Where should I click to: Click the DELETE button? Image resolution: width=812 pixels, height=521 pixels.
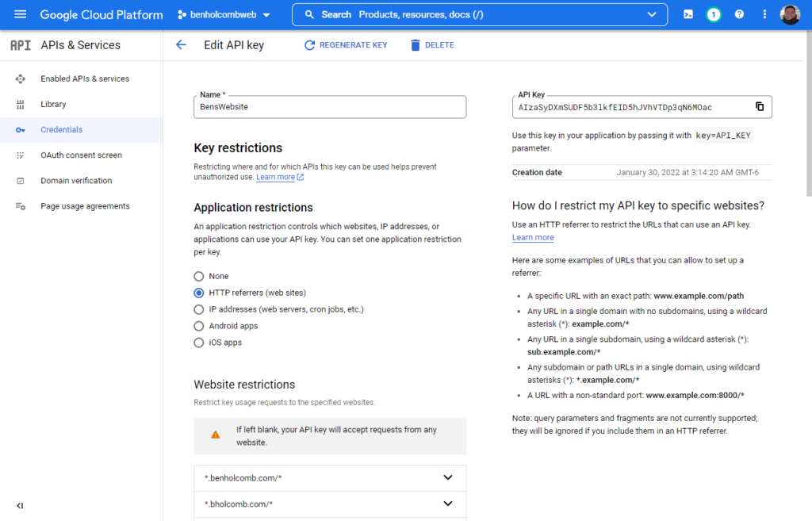[x=432, y=45]
